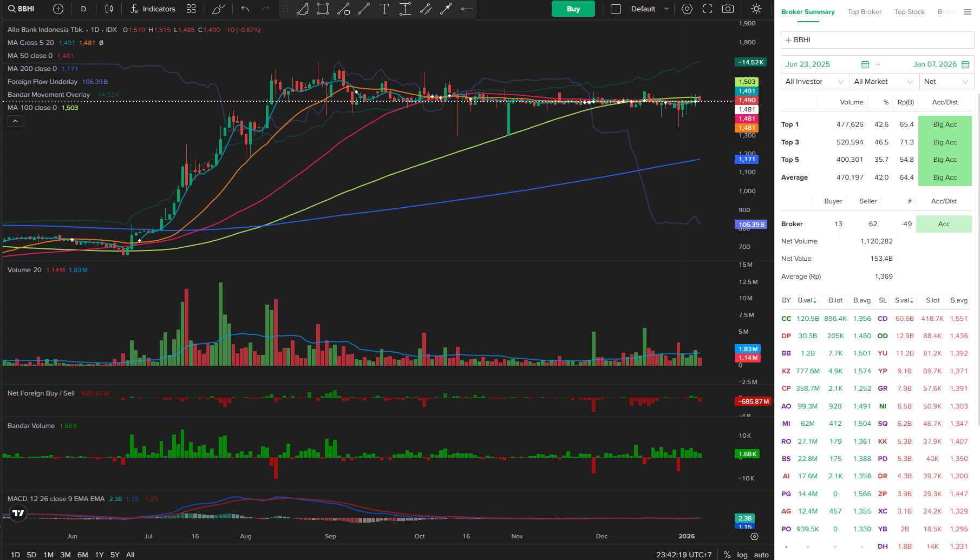Click the TradingView logo on the chart

point(18,513)
